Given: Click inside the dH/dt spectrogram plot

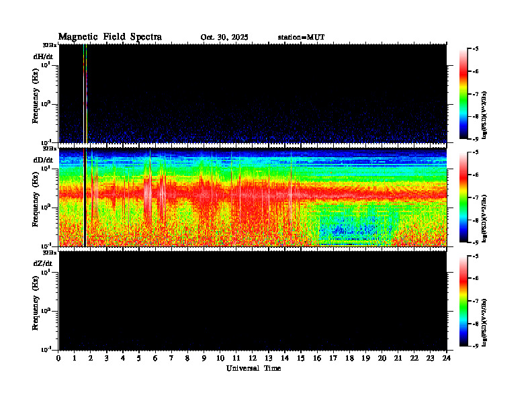Looking at the screenshot, I should [253, 93].
